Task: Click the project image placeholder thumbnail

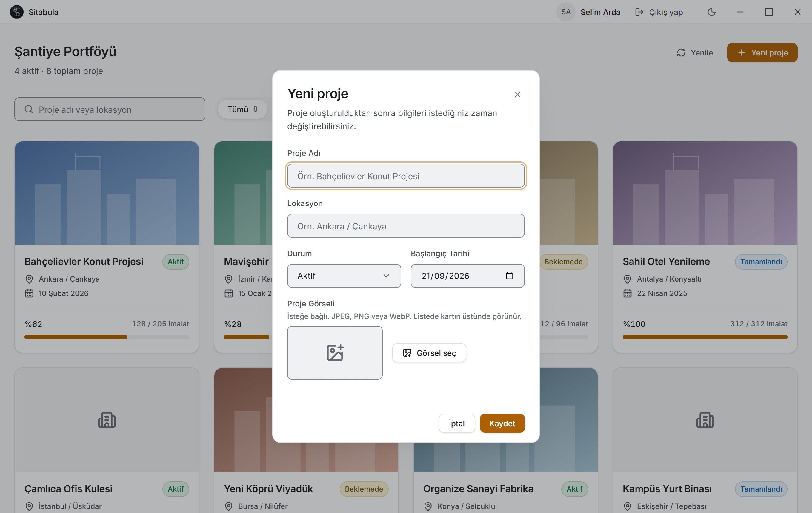Action: 335,353
